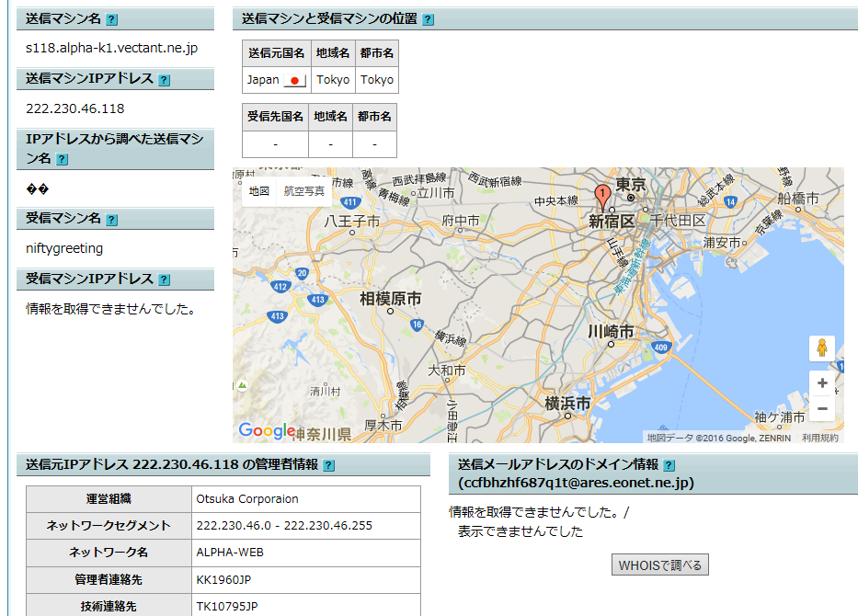Open the 利用規約 link on map

coord(819,438)
